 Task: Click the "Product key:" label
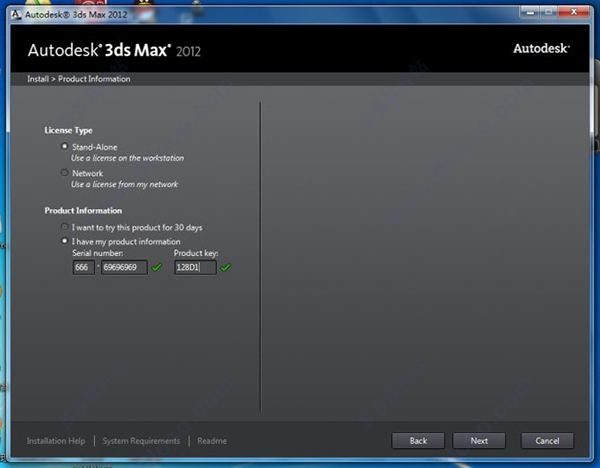point(196,253)
